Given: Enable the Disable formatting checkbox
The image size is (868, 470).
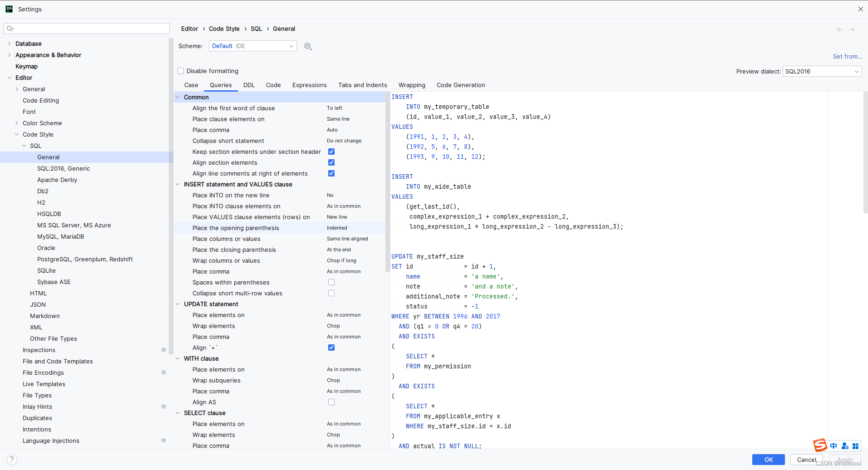Looking at the screenshot, I should [181, 71].
